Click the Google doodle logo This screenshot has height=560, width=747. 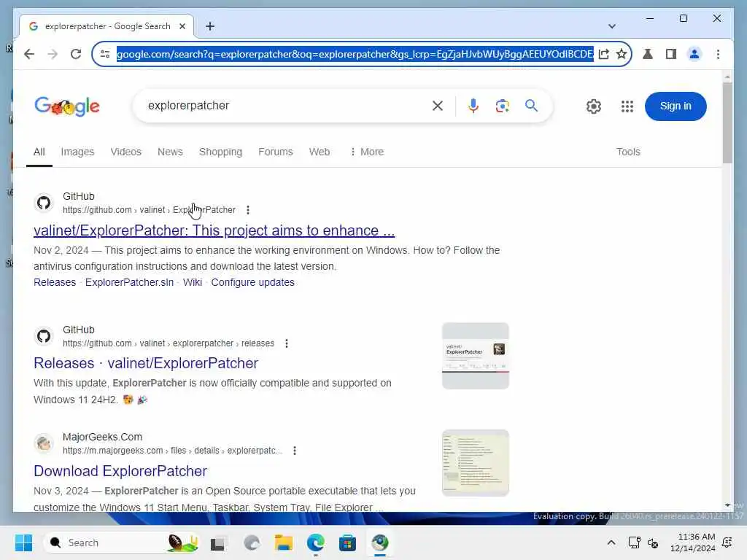pyautogui.click(x=67, y=106)
